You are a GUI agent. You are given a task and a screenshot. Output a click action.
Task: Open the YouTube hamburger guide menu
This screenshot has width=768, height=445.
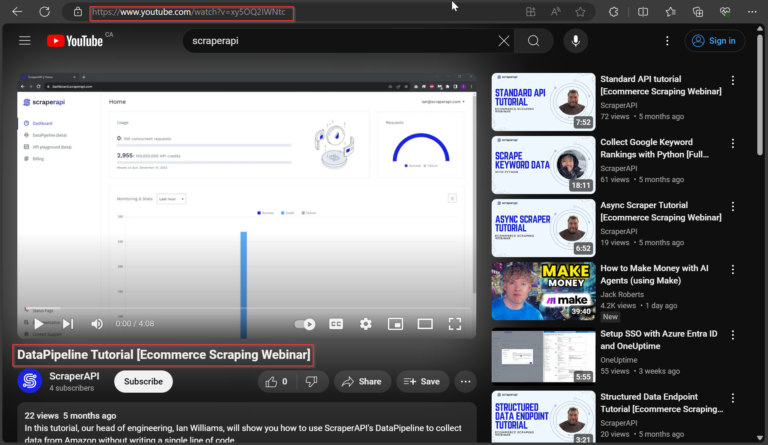tap(24, 41)
